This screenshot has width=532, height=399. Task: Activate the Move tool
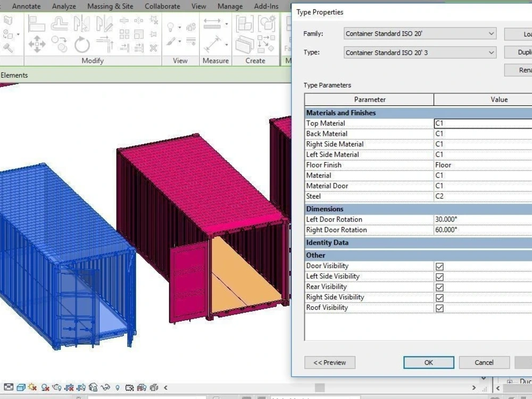[x=37, y=44]
